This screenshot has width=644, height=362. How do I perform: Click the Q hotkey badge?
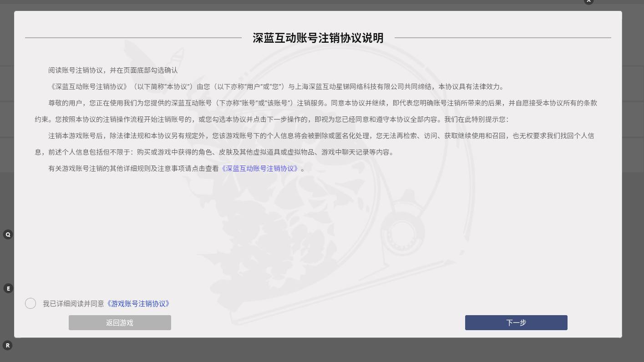8,234
